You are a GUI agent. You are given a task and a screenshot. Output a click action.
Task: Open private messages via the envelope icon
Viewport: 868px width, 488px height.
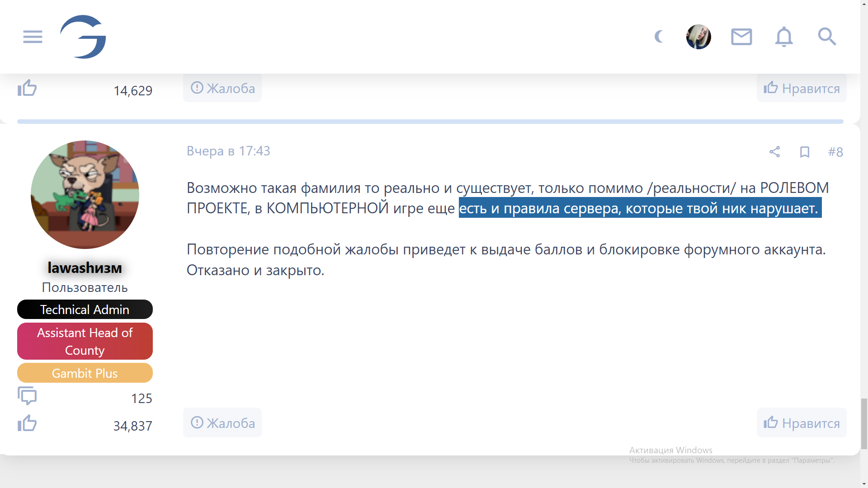point(741,37)
